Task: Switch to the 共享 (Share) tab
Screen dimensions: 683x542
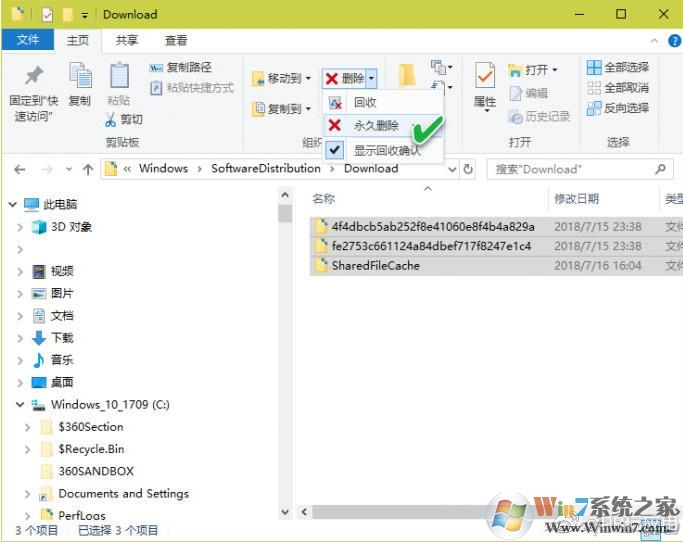Action: pyautogui.click(x=127, y=40)
